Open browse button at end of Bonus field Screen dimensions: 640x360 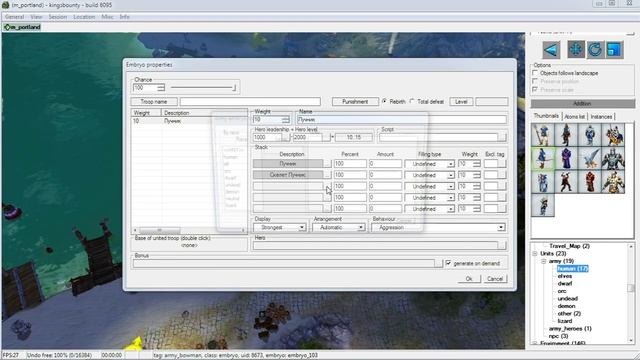(x=438, y=263)
